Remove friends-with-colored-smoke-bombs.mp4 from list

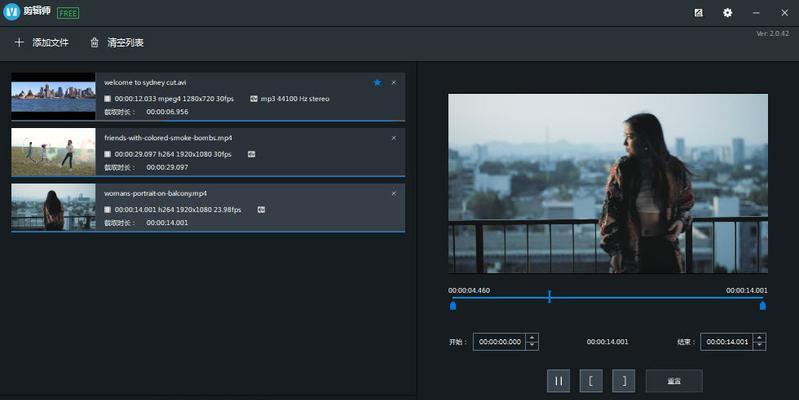394,138
